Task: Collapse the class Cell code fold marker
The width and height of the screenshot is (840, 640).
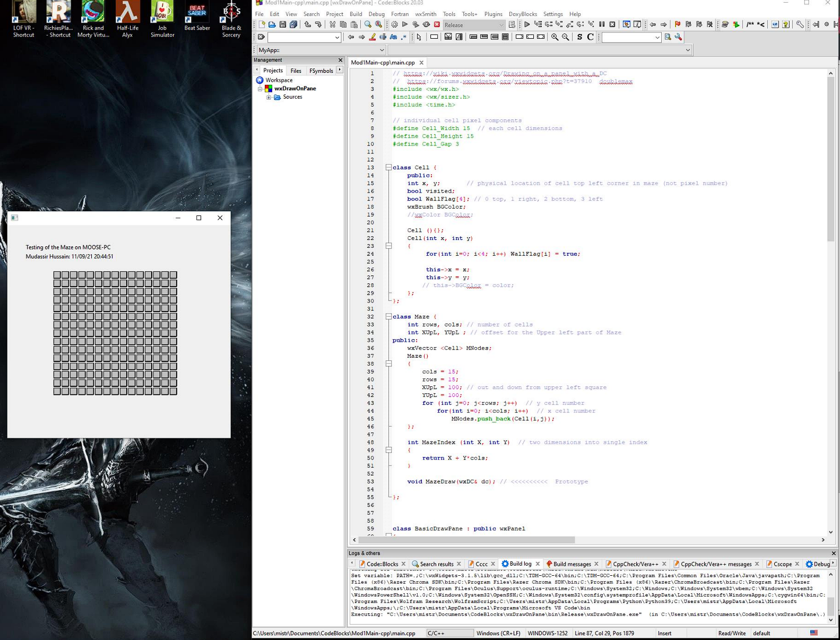Action: pyautogui.click(x=388, y=167)
